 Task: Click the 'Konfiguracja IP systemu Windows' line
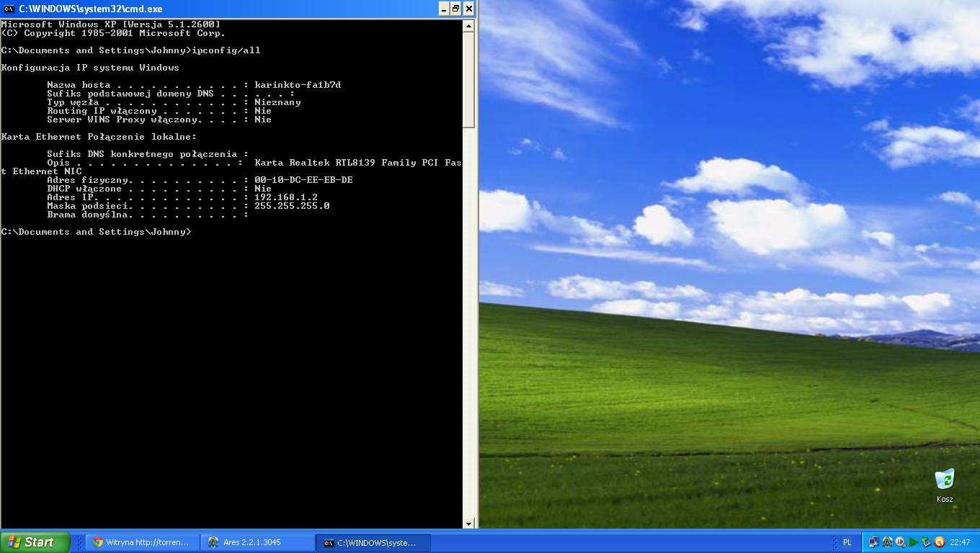90,68
